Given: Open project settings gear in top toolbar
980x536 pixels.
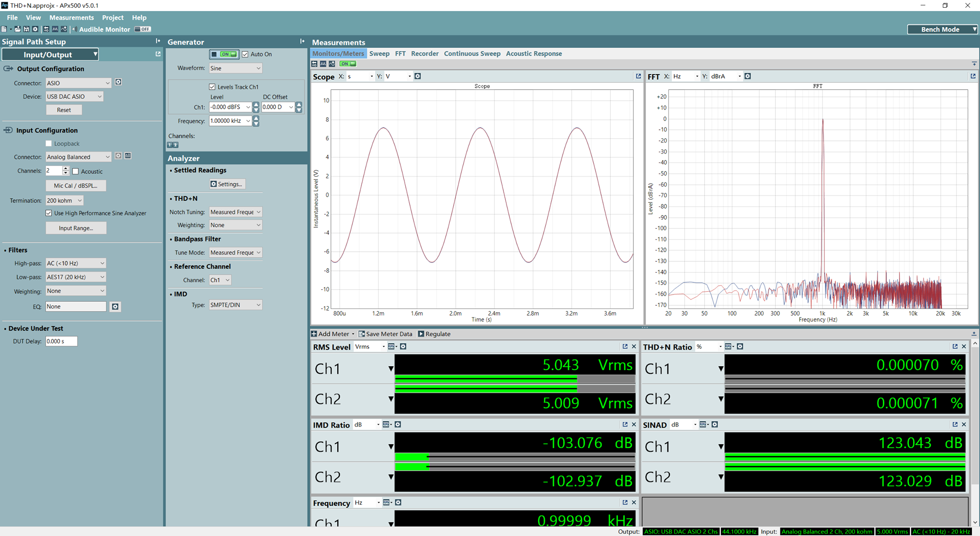Looking at the screenshot, I should [35, 29].
